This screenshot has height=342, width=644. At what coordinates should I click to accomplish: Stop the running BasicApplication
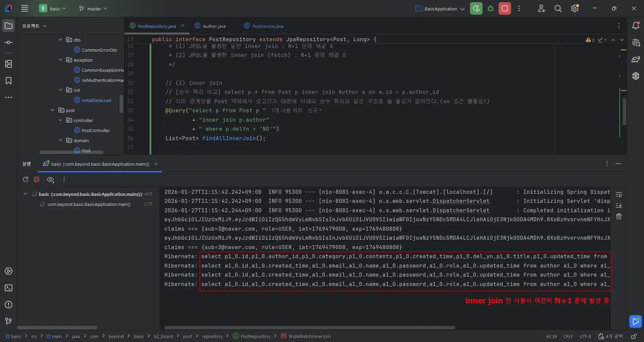click(505, 9)
